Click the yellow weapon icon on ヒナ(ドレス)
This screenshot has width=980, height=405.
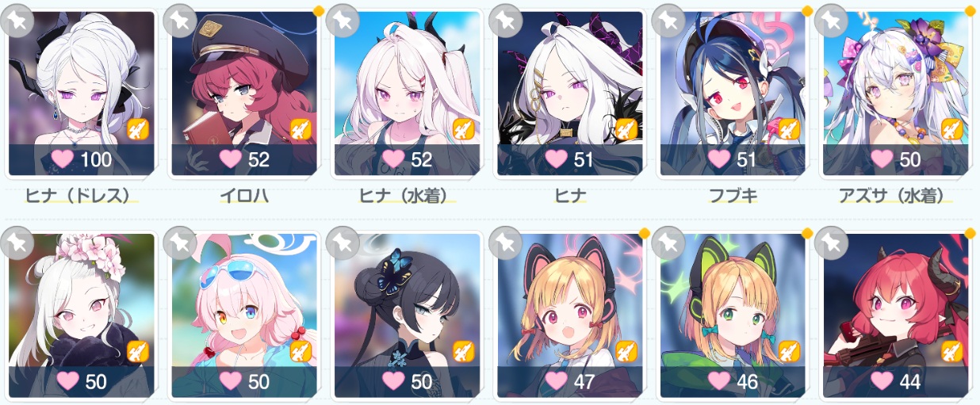pos(138,128)
